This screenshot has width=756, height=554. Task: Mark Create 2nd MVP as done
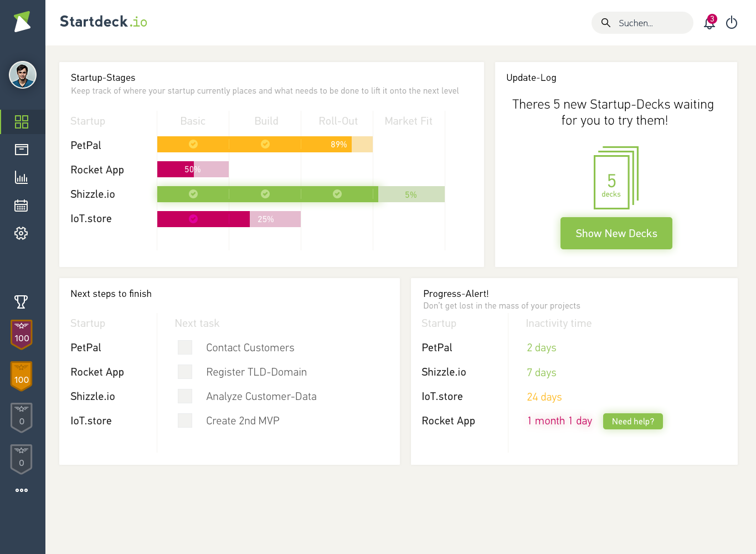[x=185, y=420]
